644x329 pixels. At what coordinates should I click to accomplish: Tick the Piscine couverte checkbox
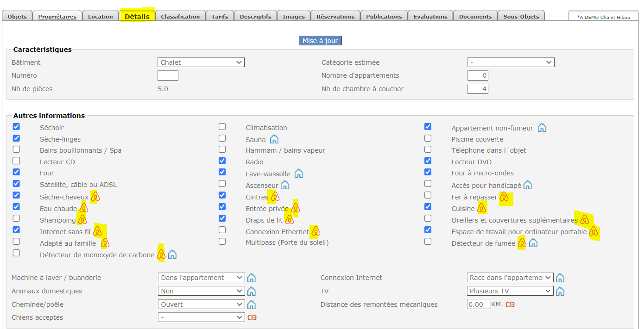click(x=428, y=138)
